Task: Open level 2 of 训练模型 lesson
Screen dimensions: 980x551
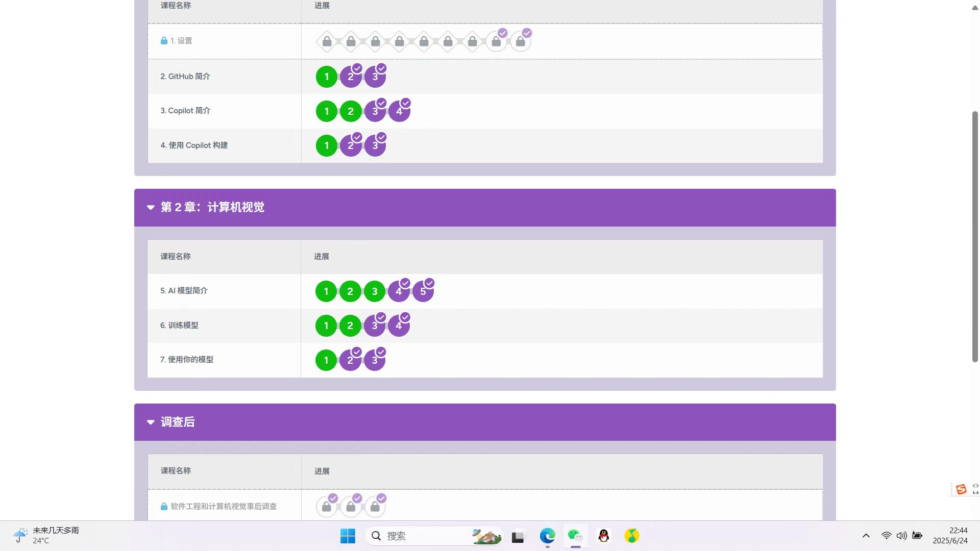Action: coord(350,326)
